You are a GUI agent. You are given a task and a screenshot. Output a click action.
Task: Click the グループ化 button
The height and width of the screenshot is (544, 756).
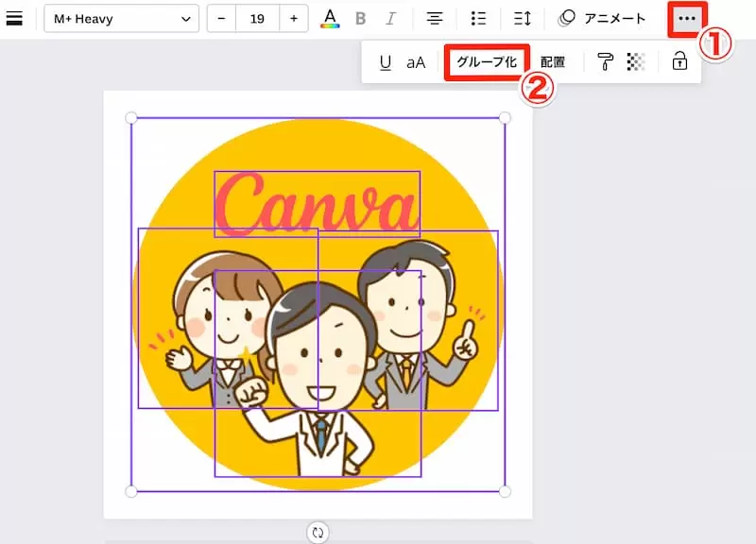point(487,61)
